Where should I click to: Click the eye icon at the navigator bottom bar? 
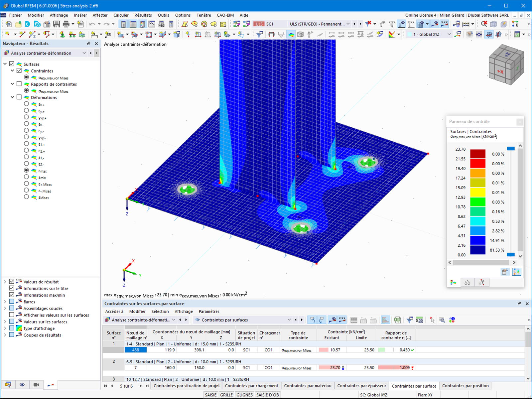(x=22, y=385)
